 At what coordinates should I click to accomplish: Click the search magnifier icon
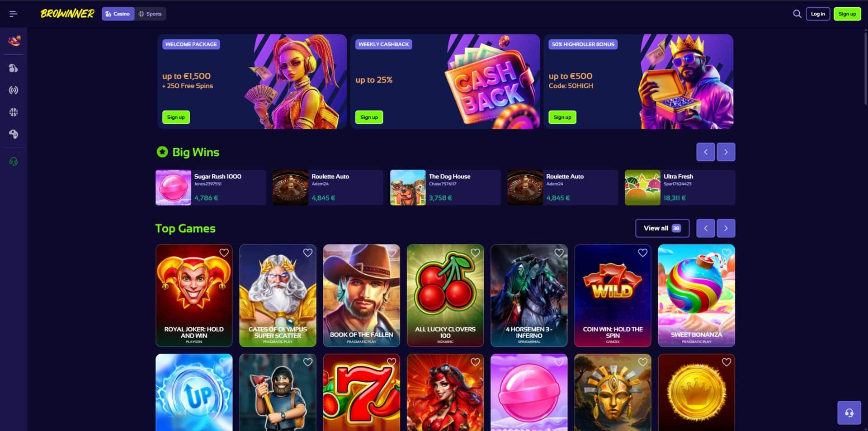[797, 14]
